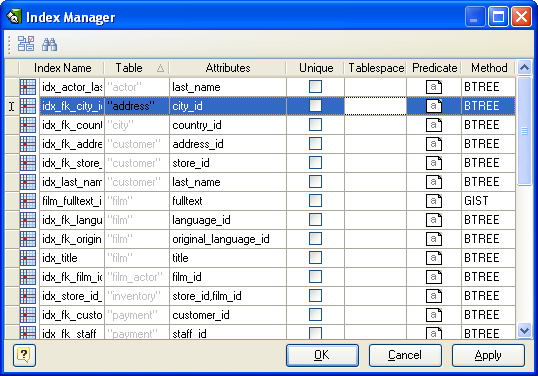This screenshot has width=538, height=376.
Task: Open predicate editor icon for country_id row
Action: tap(434, 125)
